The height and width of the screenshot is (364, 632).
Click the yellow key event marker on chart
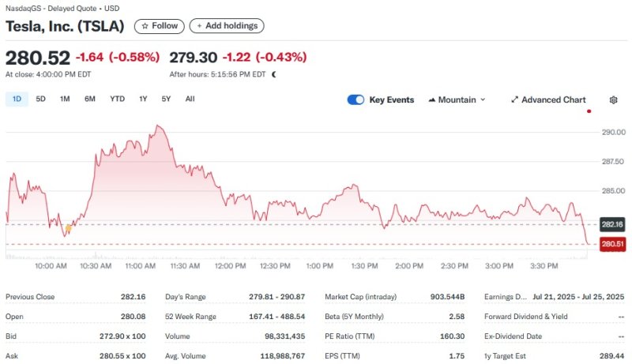tap(68, 228)
